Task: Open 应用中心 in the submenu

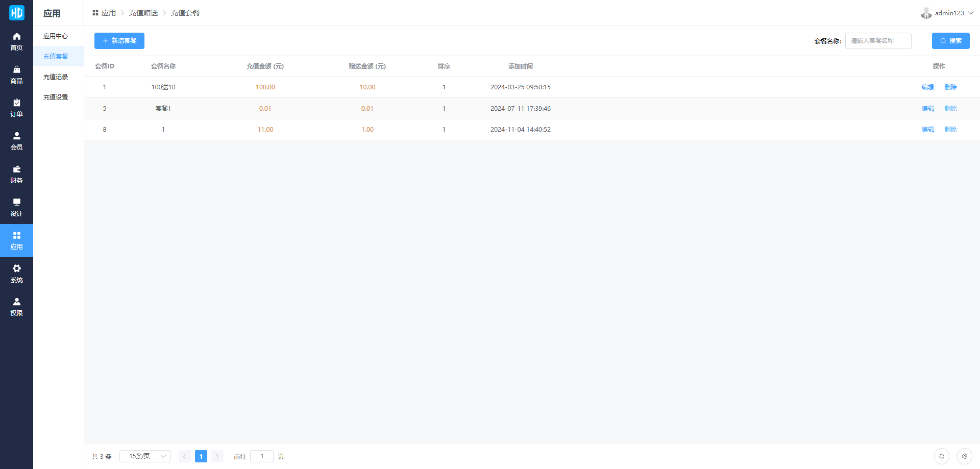Action: click(x=56, y=36)
